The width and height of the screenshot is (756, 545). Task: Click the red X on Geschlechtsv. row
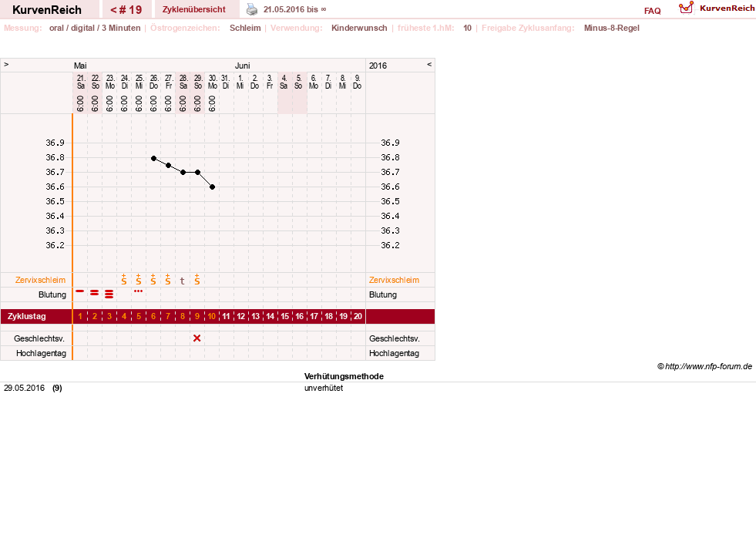point(197,338)
